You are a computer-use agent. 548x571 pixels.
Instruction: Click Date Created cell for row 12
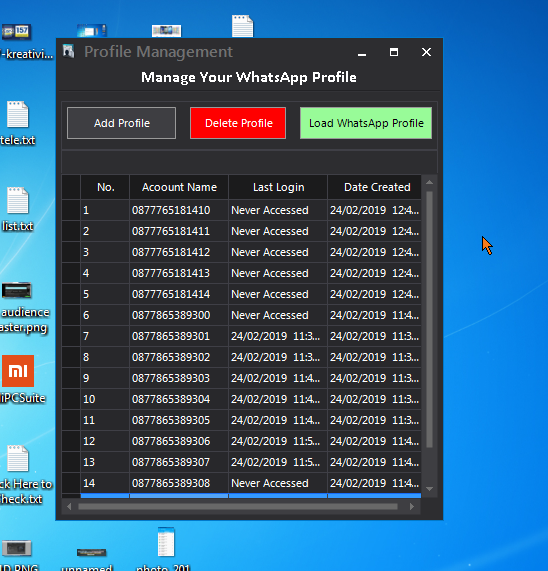click(375, 441)
